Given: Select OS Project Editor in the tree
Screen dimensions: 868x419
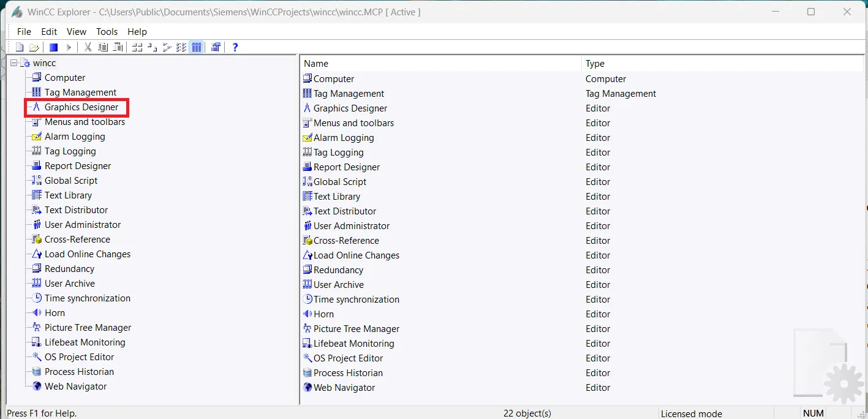Looking at the screenshot, I should click(79, 357).
